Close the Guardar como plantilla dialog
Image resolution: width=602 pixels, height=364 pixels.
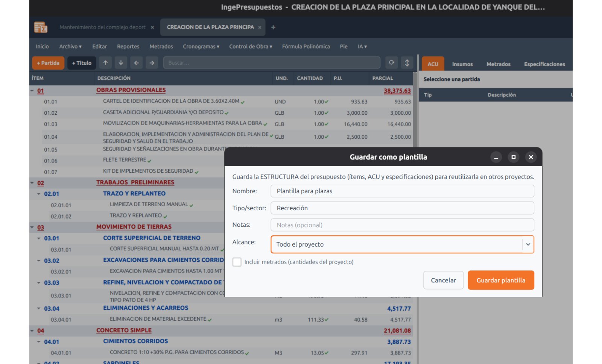click(531, 157)
